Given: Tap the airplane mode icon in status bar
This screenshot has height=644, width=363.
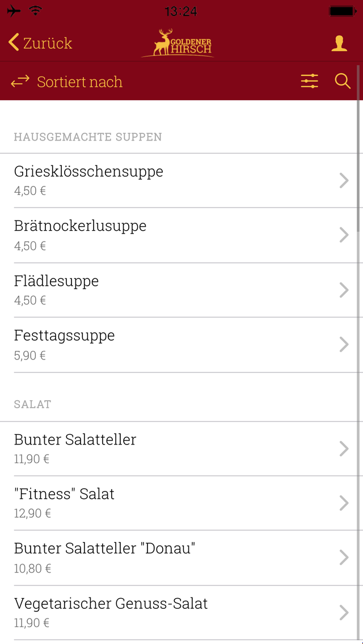Looking at the screenshot, I should click(x=14, y=10).
